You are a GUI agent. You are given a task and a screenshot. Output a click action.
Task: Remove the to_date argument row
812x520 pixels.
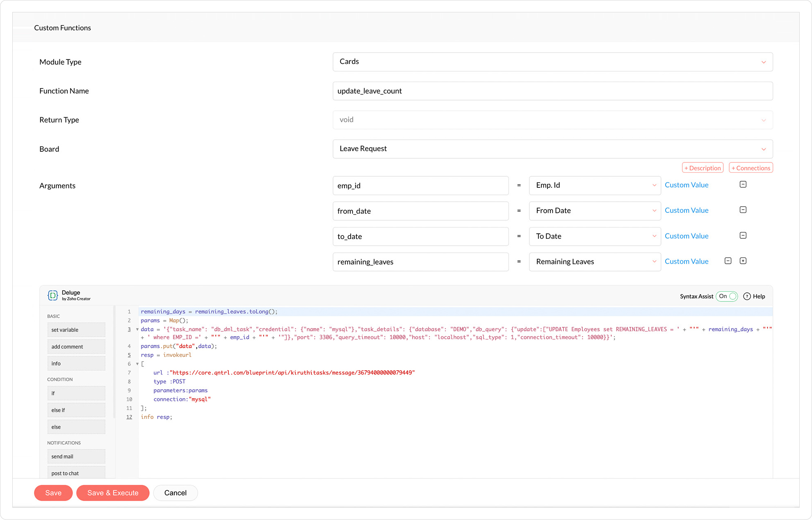point(743,235)
